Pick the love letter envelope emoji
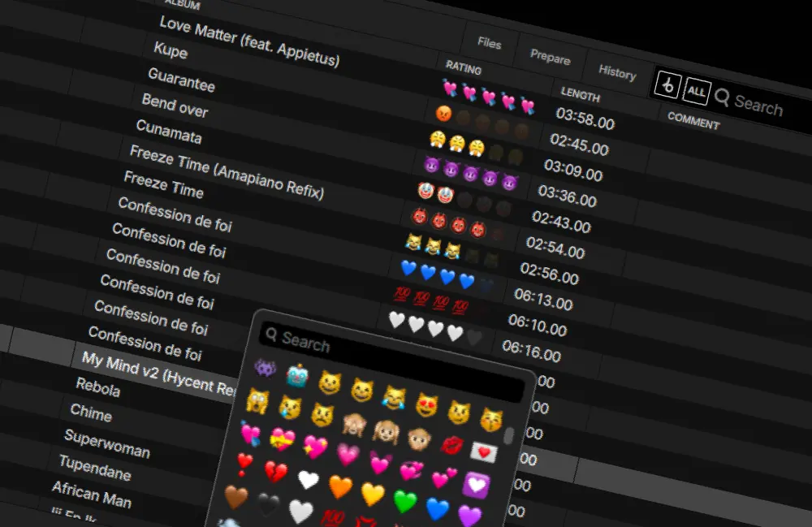The width and height of the screenshot is (812, 527). pos(484,451)
